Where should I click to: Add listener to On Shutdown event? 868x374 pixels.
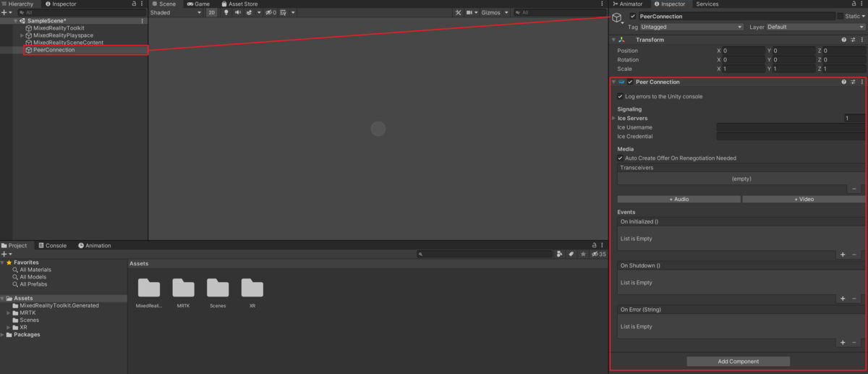[843, 299]
